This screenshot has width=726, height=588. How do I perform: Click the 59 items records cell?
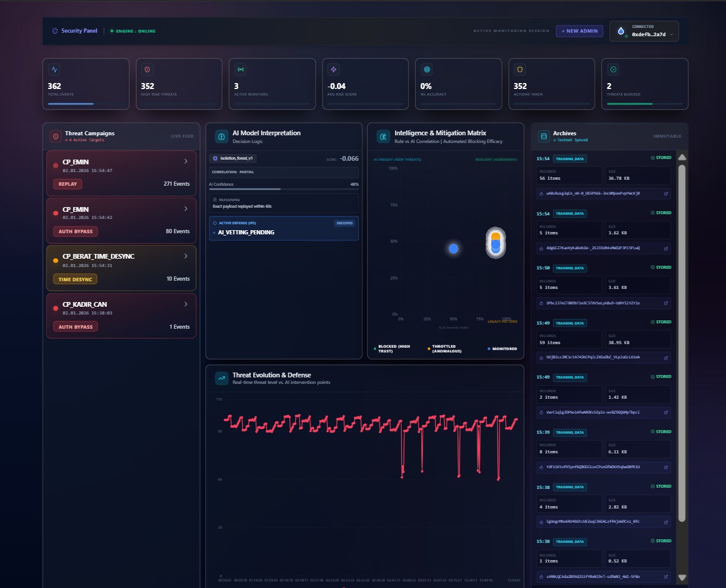click(569, 339)
